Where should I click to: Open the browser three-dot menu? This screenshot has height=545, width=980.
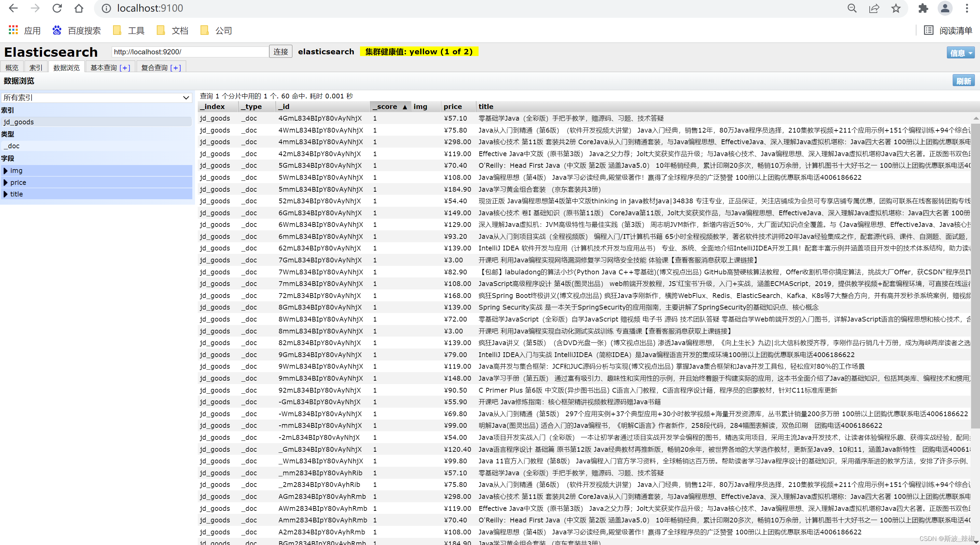click(967, 9)
